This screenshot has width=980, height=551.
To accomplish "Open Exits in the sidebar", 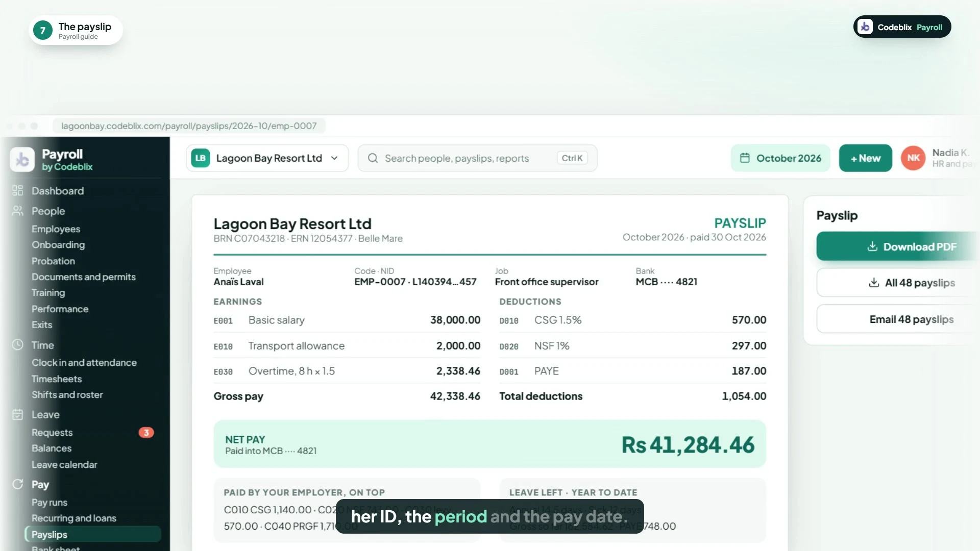I will [42, 325].
